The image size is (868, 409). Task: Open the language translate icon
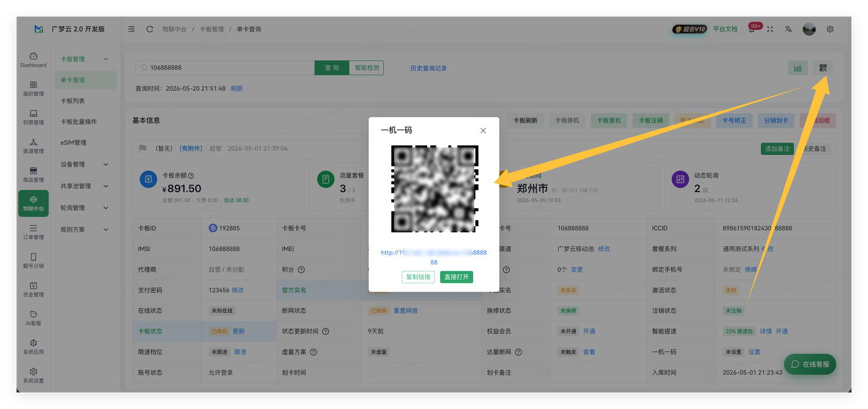[788, 29]
